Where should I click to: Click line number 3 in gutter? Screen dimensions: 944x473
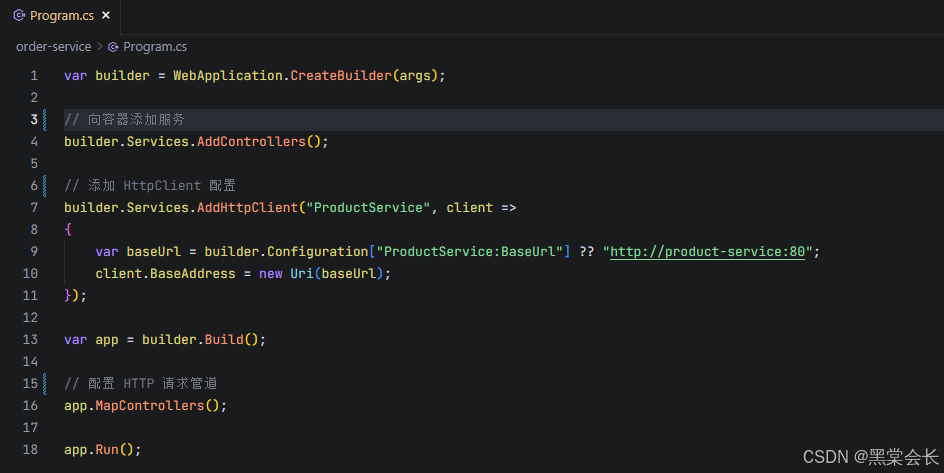click(34, 120)
